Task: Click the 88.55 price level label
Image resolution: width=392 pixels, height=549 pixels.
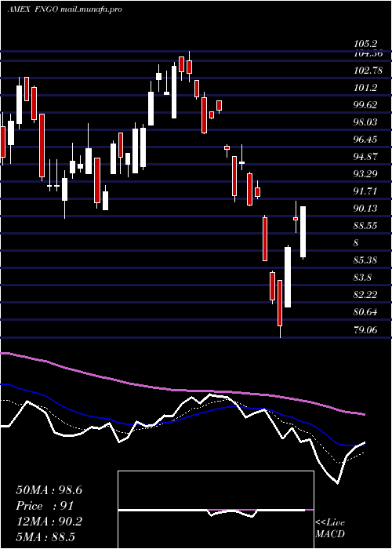Action: click(x=365, y=226)
